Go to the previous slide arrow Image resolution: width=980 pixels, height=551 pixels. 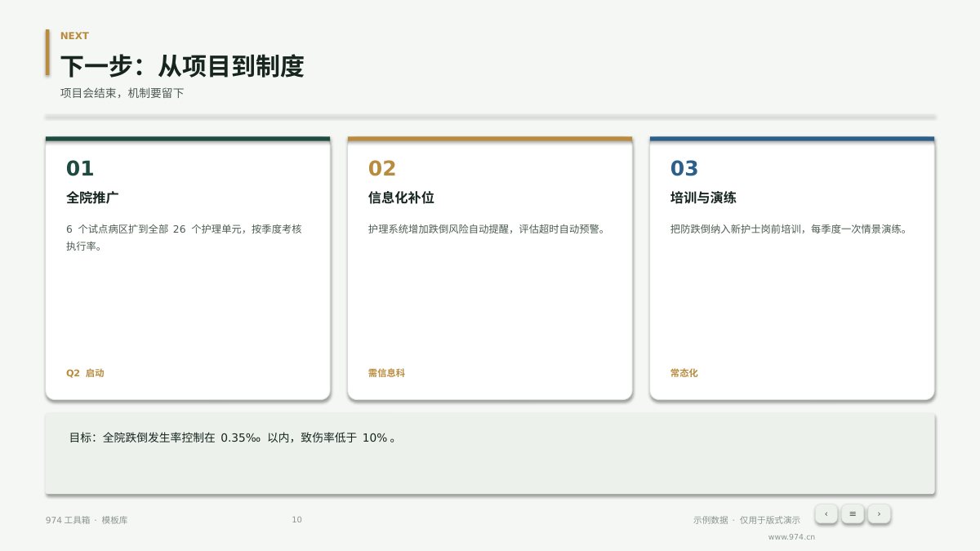[826, 513]
